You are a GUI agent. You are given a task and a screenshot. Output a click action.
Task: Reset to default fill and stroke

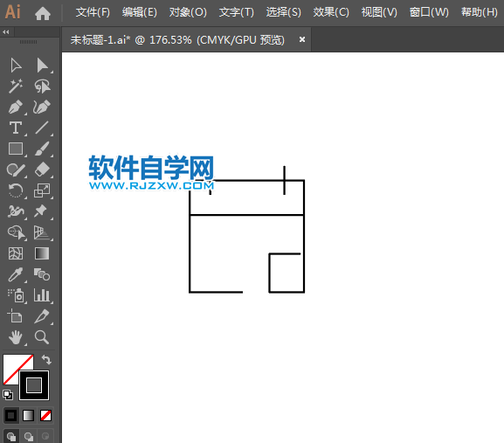point(8,395)
